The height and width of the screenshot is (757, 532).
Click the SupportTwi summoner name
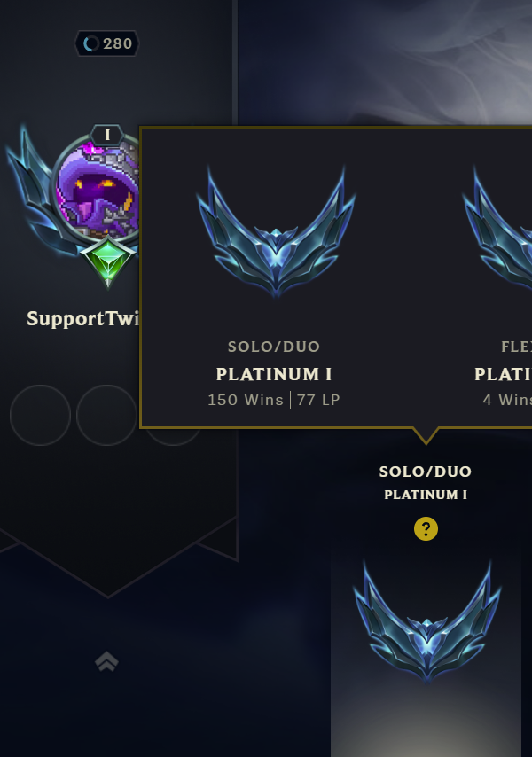click(x=82, y=318)
